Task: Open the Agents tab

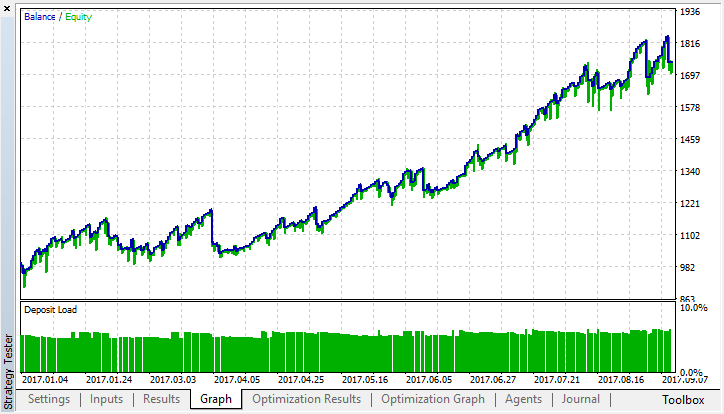Action: 523,399
